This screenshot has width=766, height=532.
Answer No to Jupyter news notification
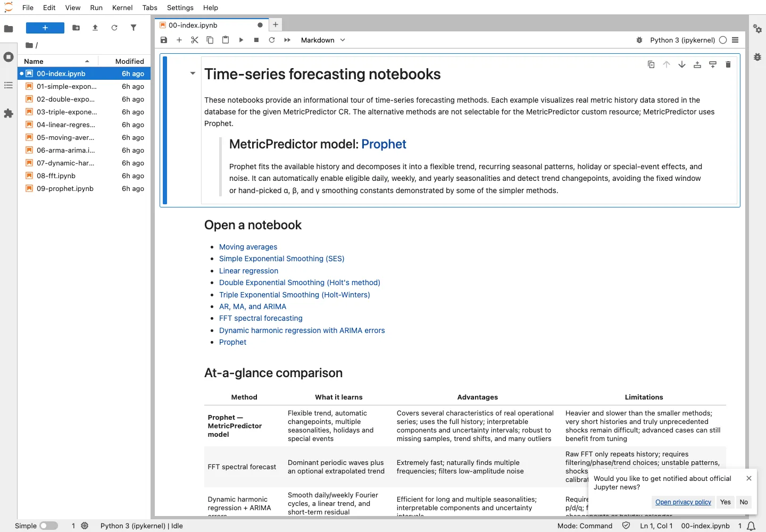click(x=744, y=502)
